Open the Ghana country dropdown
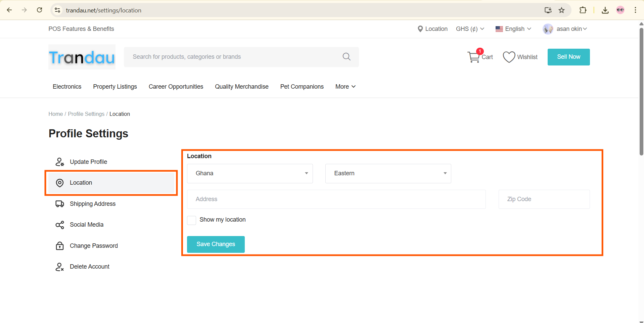644x323 pixels. (x=250, y=173)
